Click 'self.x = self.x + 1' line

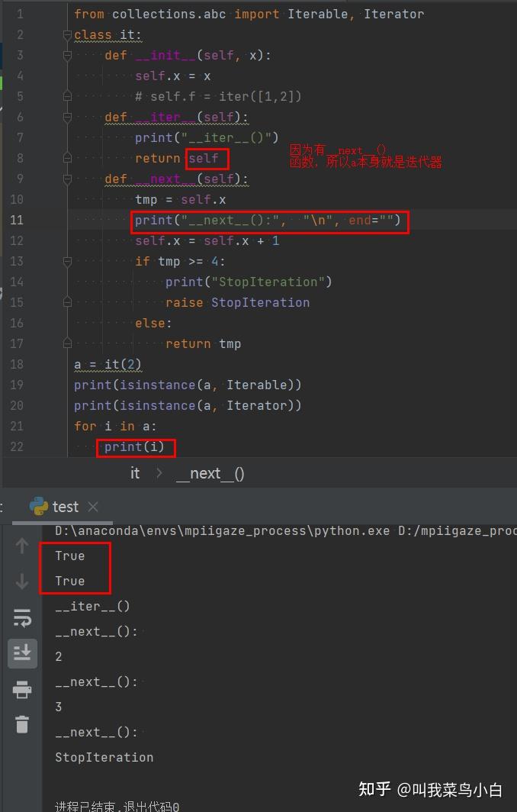[207, 241]
